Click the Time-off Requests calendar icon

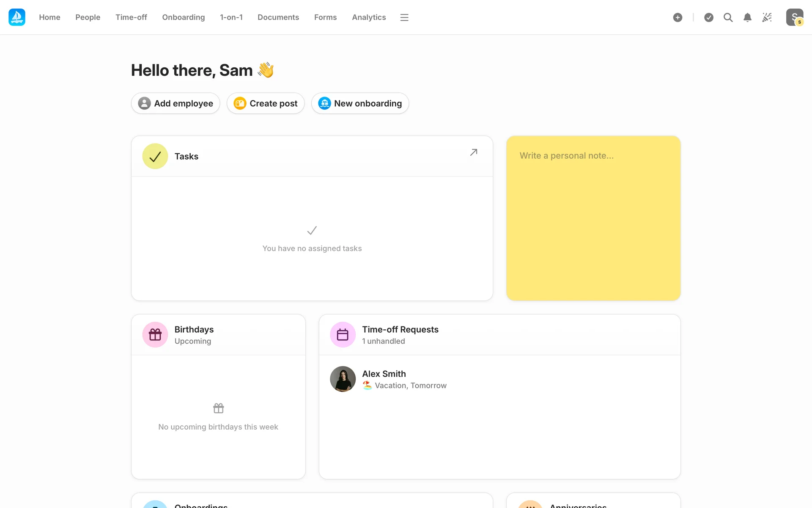(343, 335)
